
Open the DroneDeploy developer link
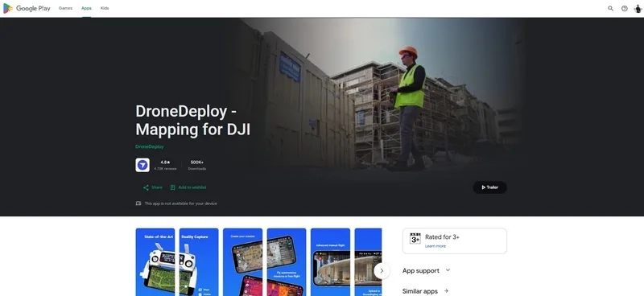tap(150, 146)
